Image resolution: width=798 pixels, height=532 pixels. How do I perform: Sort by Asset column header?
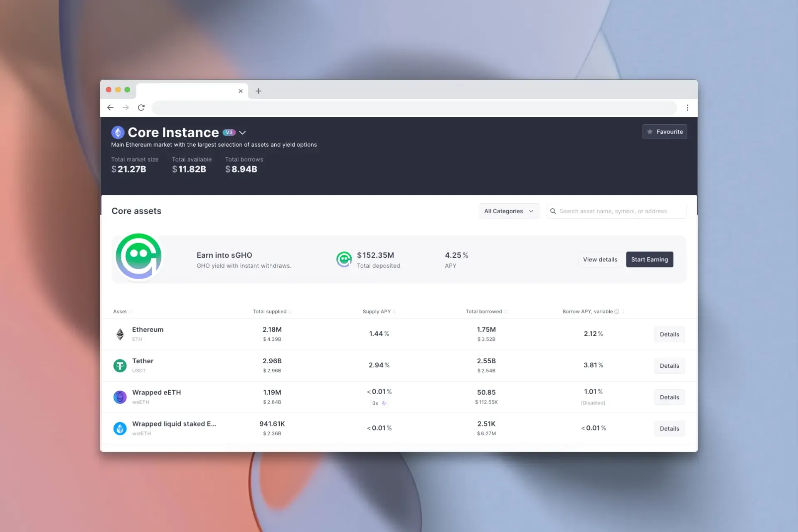tap(122, 311)
